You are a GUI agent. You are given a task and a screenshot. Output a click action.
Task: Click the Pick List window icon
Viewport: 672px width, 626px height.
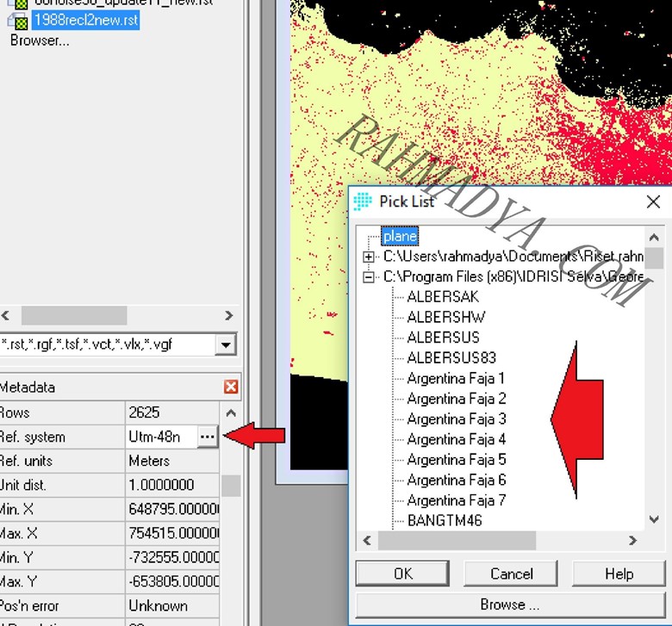(x=364, y=201)
